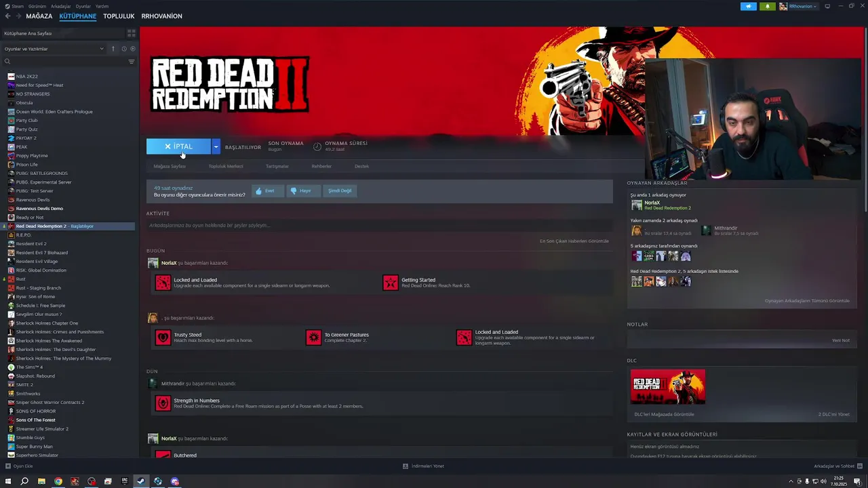Switch to Big Picture mode icon
The width and height of the screenshot is (868, 488).
[827, 6]
